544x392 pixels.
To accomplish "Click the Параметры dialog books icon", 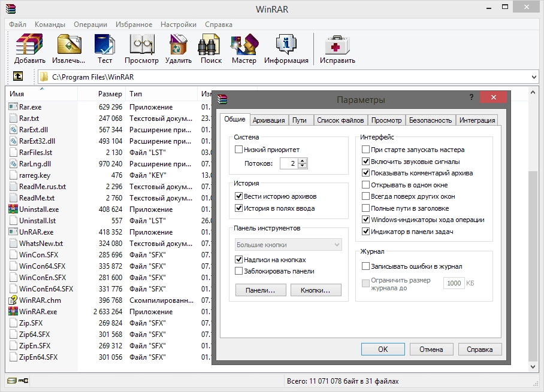I will pos(222,99).
